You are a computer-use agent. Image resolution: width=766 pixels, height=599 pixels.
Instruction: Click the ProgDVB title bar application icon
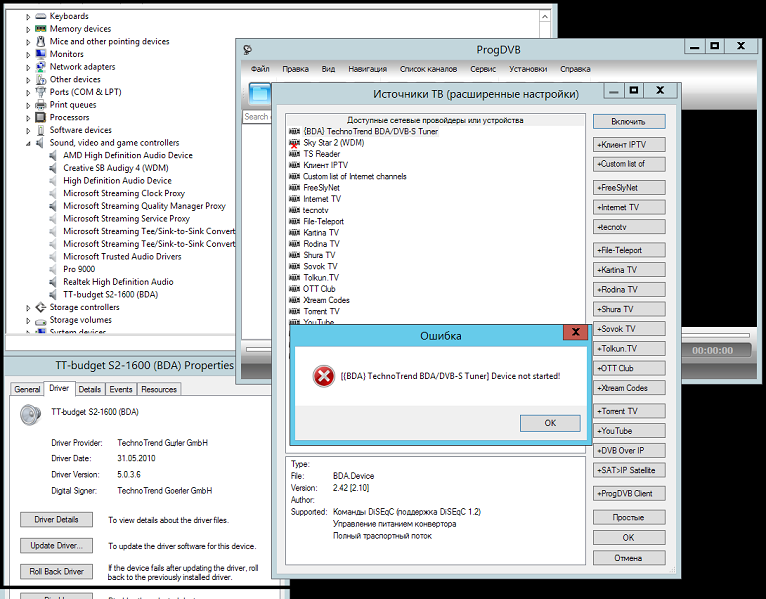point(247,49)
